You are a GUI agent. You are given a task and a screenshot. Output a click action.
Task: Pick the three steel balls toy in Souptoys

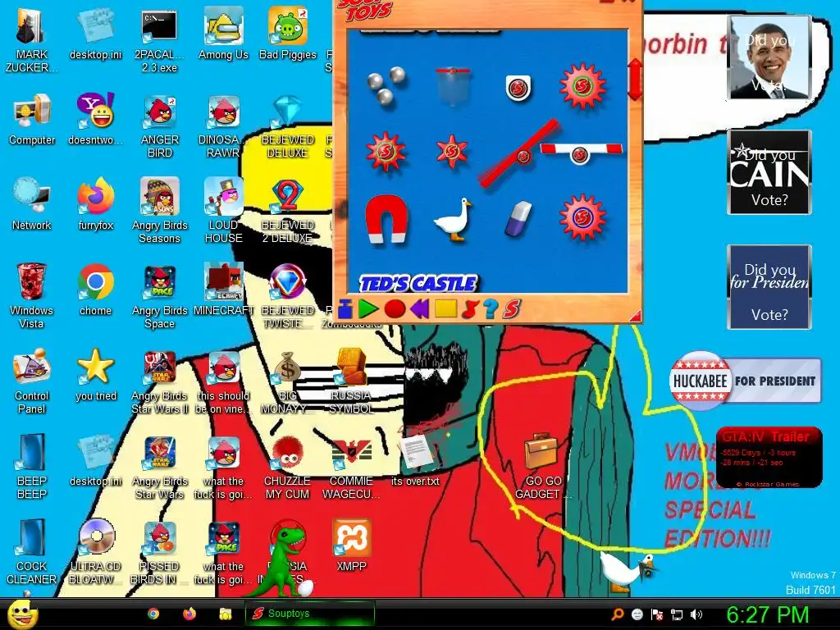(x=386, y=85)
